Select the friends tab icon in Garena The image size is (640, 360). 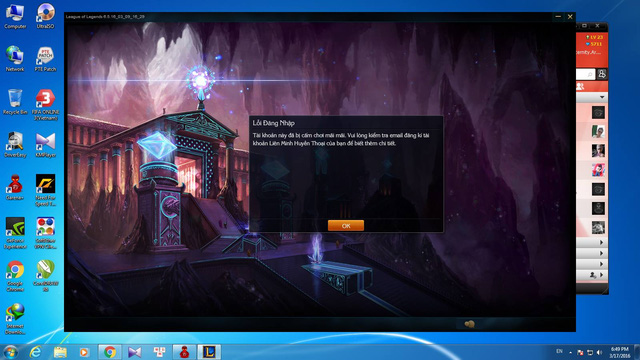tap(580, 87)
